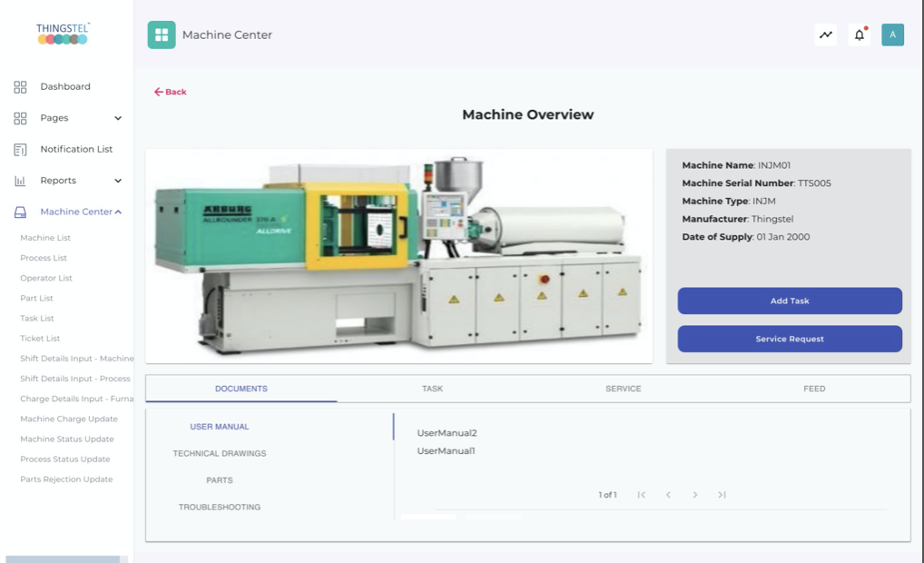Viewport: 924px width, 563px height.
Task: Jump to the first page of documents
Action: pos(642,495)
